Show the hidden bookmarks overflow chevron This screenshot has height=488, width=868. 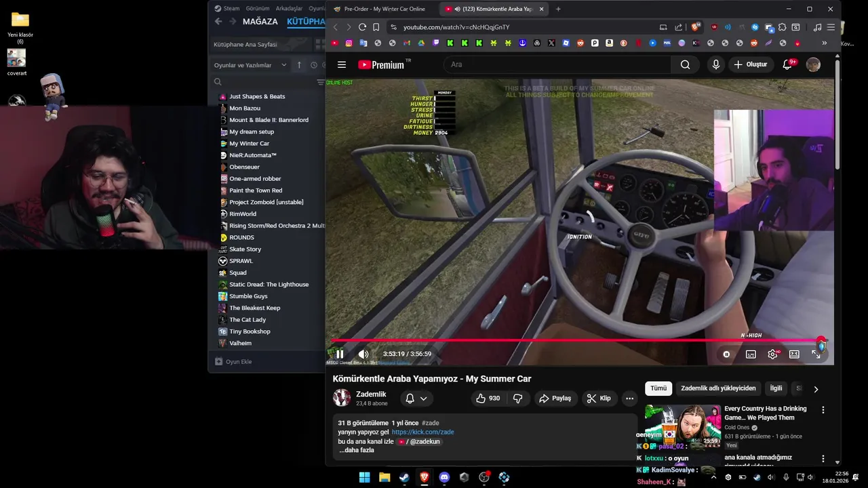pyautogui.click(x=824, y=43)
